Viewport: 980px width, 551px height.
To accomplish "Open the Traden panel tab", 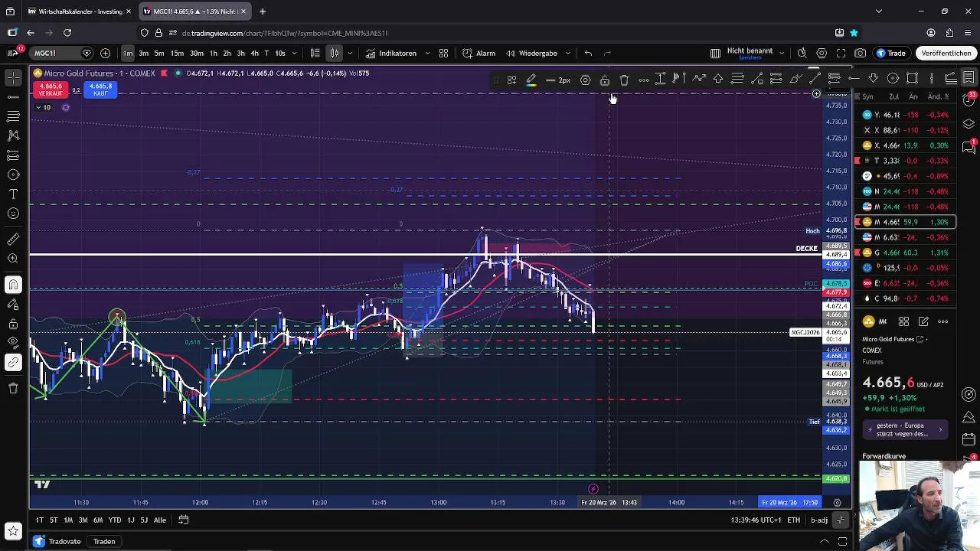I will point(104,541).
